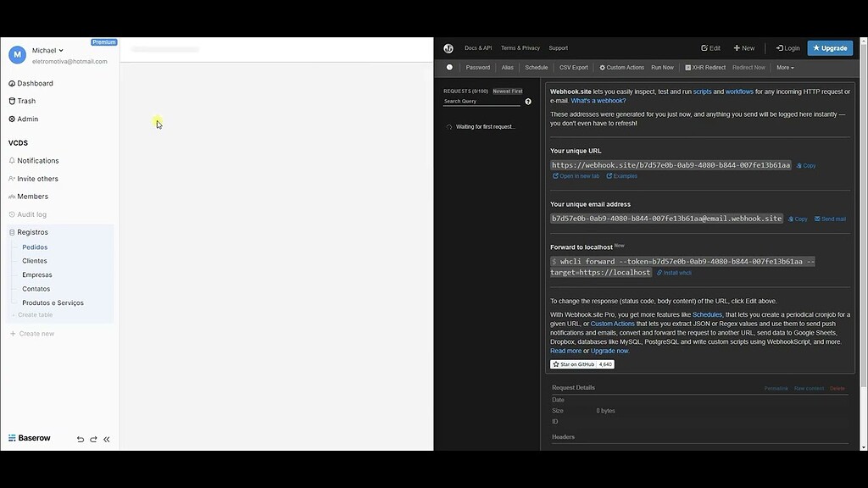This screenshot has width=868, height=488.
Task: Click the redo arrow in Baserow footer
Action: (93, 439)
